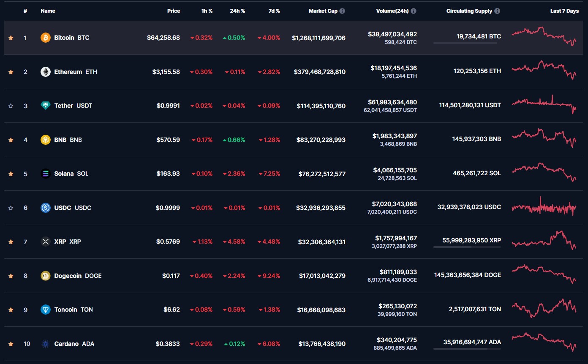Click the Ethereum coin logo icon

coord(45,72)
